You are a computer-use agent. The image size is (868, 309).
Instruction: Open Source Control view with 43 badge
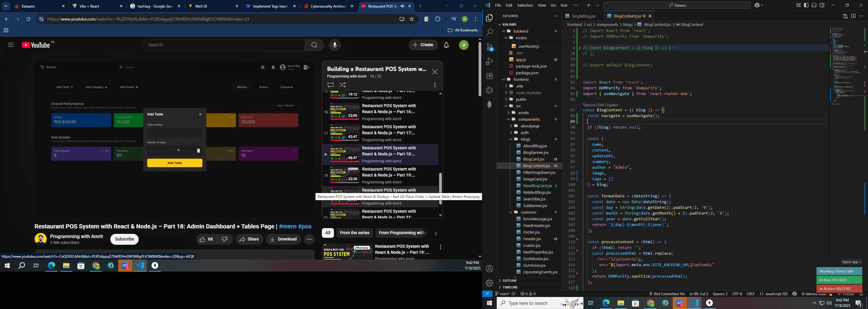[489, 47]
